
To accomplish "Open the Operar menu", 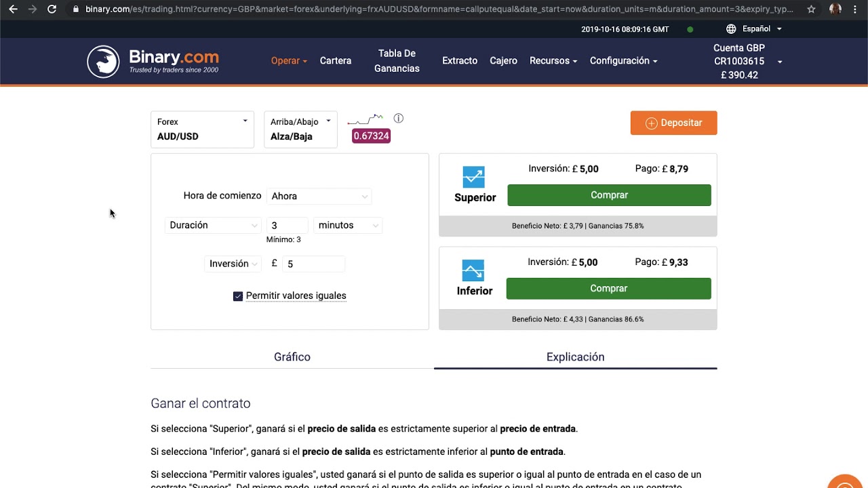I will click(289, 61).
